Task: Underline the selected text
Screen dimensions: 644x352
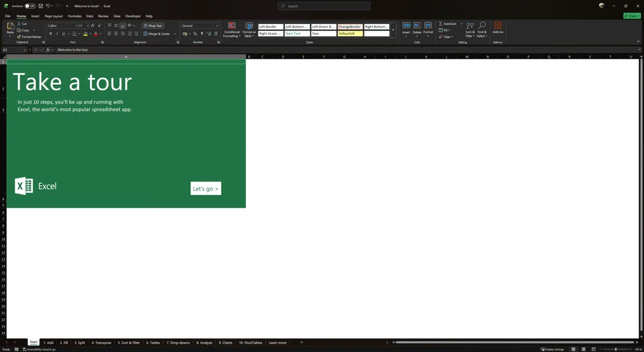Action: coord(63,34)
